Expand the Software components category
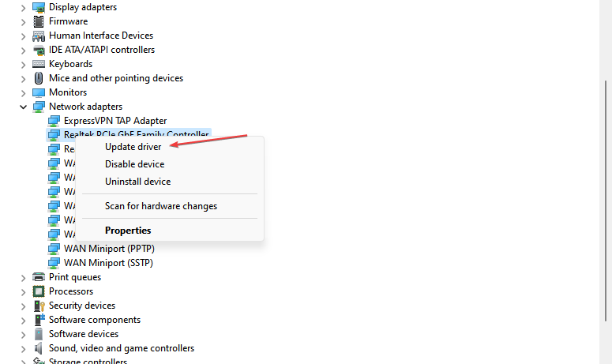The width and height of the screenshot is (612, 364). [22, 320]
